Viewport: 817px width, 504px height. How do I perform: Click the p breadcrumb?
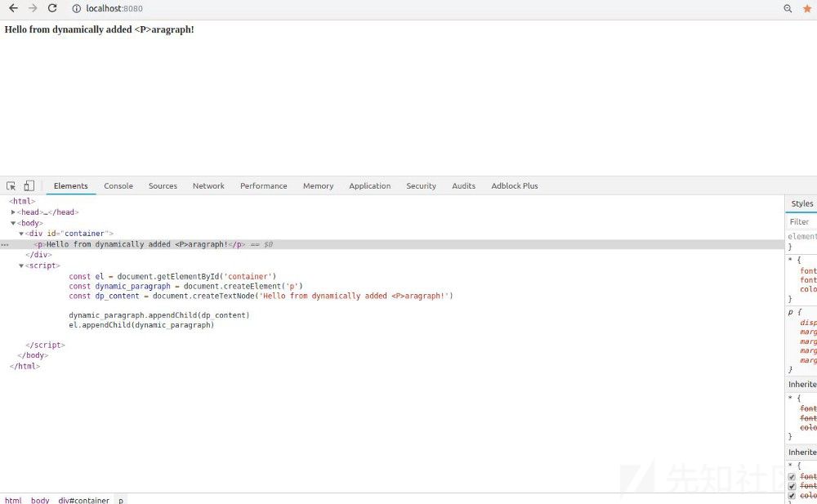click(x=121, y=500)
